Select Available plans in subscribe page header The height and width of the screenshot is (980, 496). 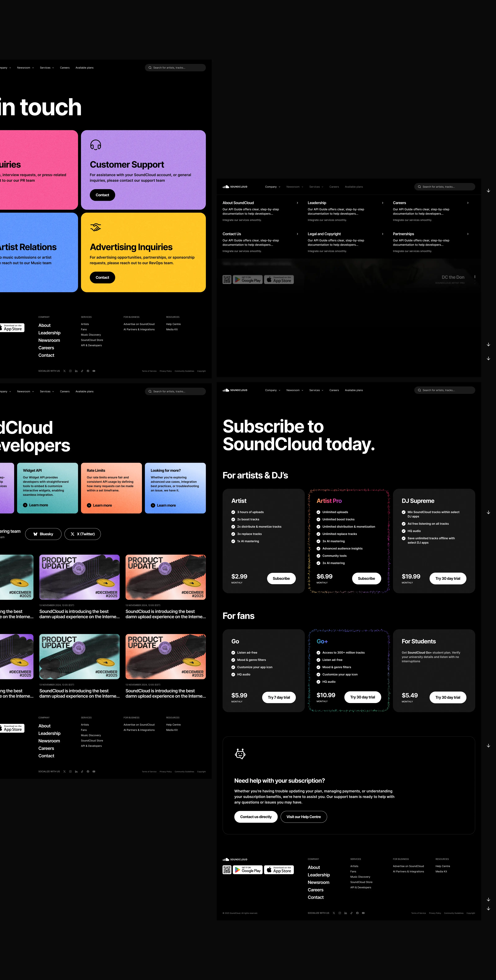tap(354, 390)
